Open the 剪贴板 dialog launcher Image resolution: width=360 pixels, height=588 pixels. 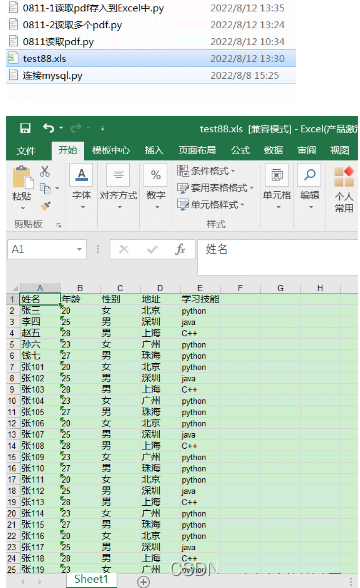coord(58,225)
